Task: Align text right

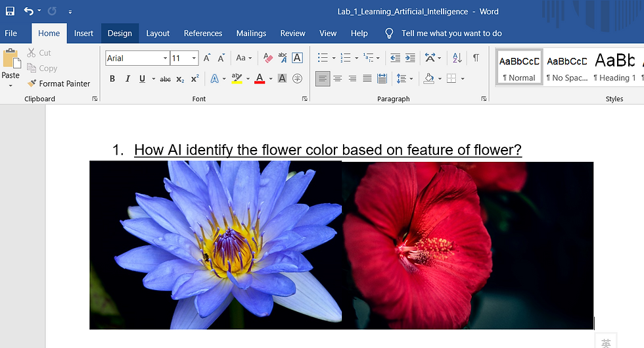Action: 352,78
